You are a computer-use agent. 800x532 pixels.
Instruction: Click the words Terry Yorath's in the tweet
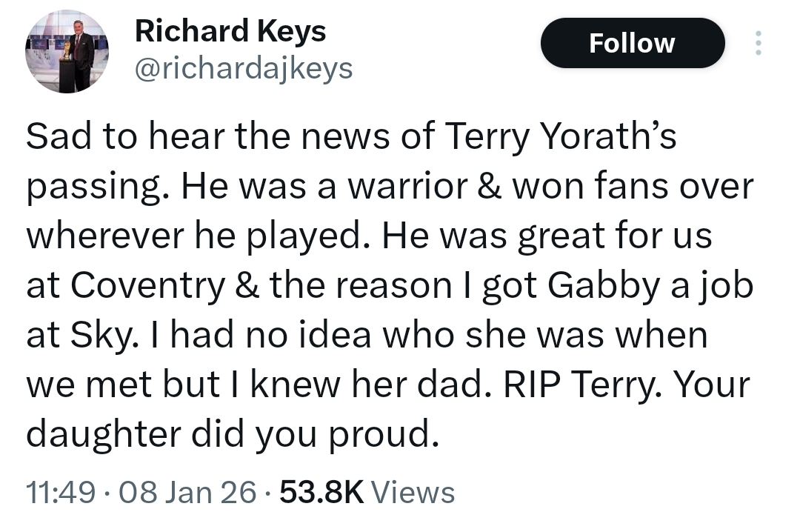click(x=561, y=138)
